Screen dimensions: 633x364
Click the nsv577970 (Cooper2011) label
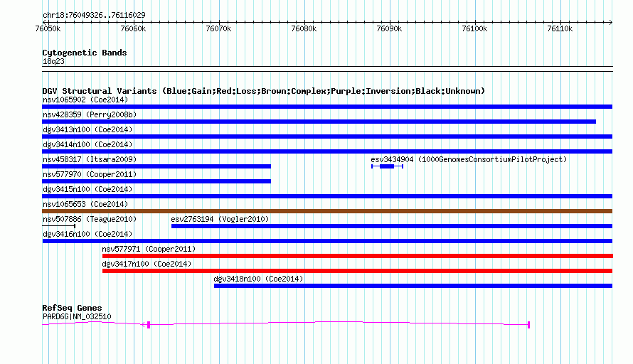pos(90,174)
